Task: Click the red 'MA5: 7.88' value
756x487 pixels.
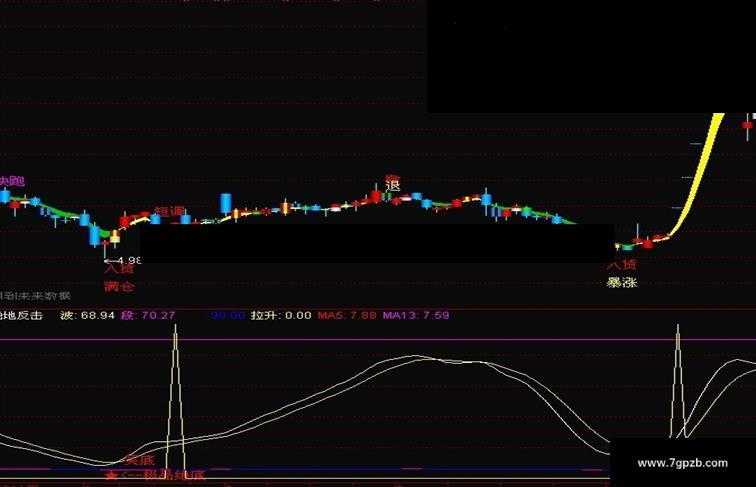Action: [347, 315]
